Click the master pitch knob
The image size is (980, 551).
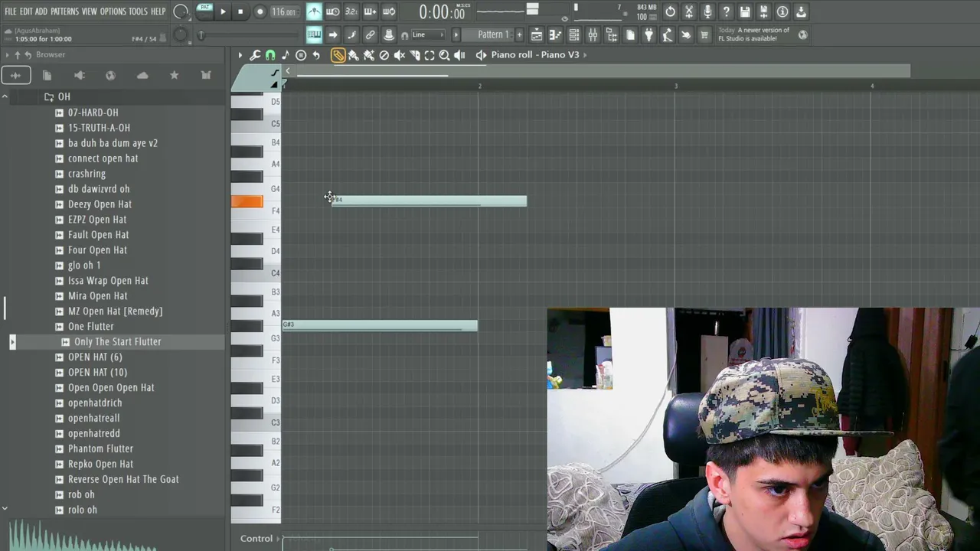pos(181,34)
